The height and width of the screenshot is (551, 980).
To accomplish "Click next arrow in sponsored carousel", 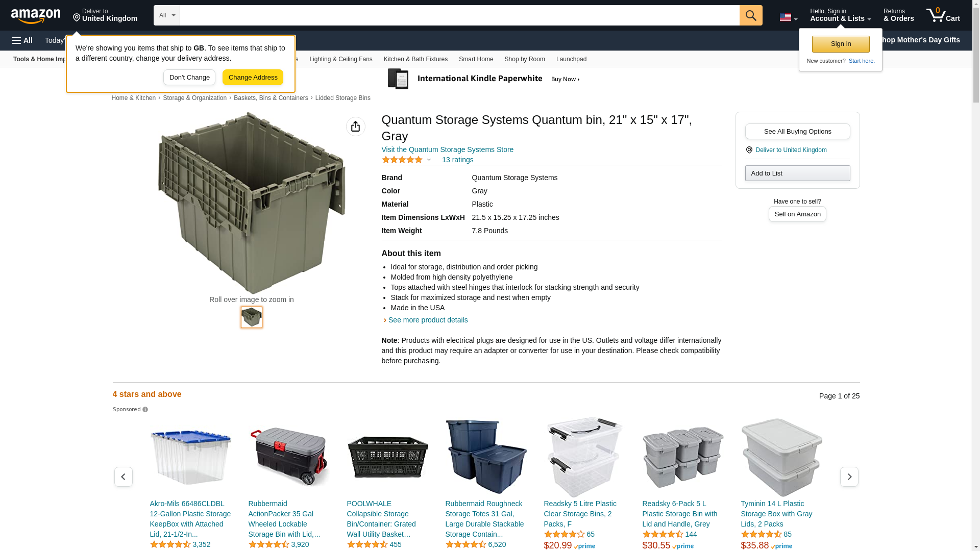I will [849, 477].
